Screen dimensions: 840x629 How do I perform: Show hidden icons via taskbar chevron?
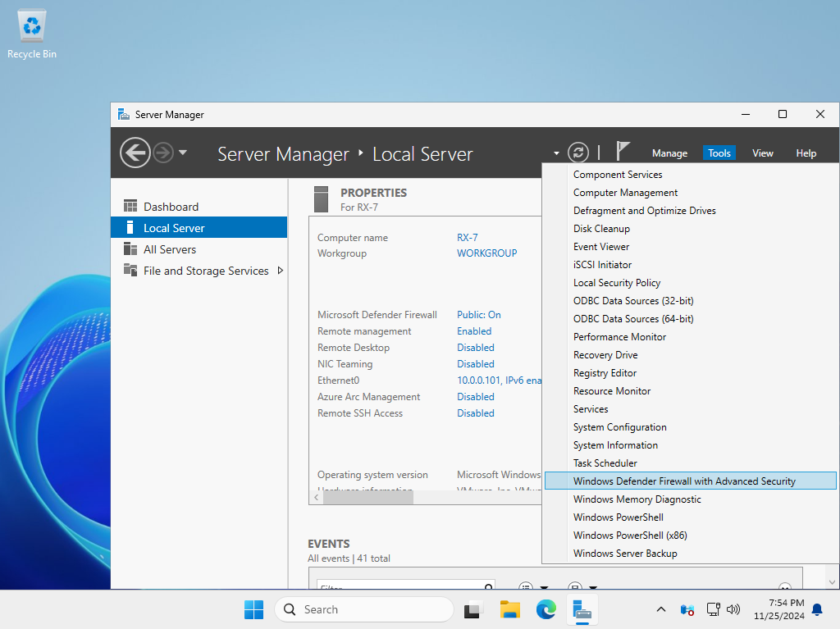[660, 609]
